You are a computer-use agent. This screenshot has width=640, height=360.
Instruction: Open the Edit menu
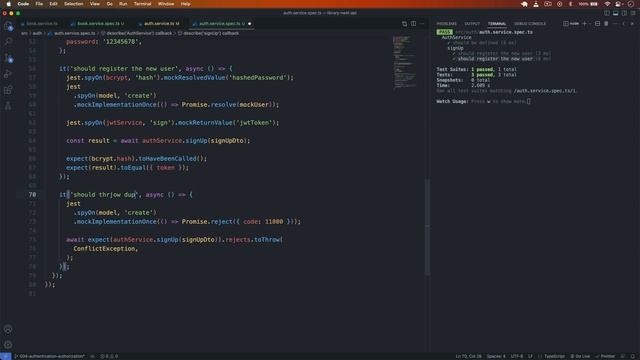[53, 4]
